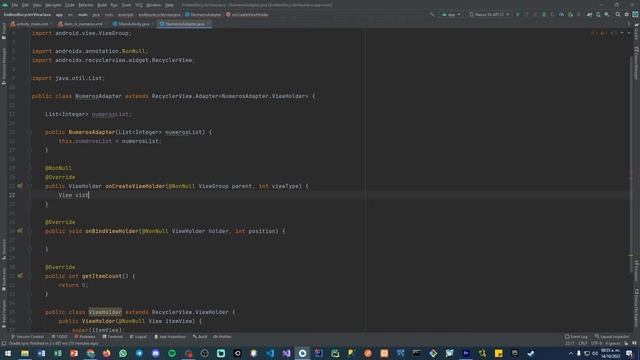
Task: Open the Version Control tool window
Action: pos(27,337)
